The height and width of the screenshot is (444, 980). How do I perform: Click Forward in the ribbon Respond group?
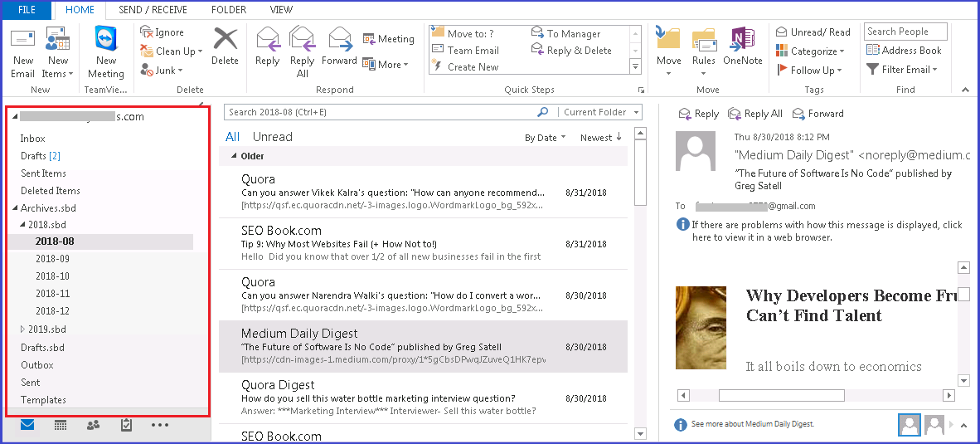(x=339, y=46)
